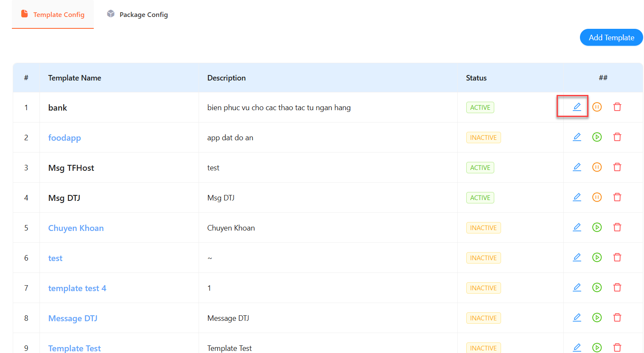Edit the Message DTJ template
The height and width of the screenshot is (353, 644).
(x=577, y=317)
